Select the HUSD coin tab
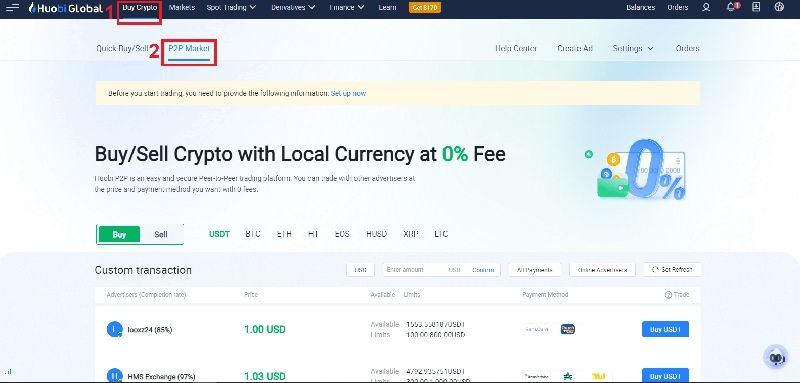 point(377,234)
